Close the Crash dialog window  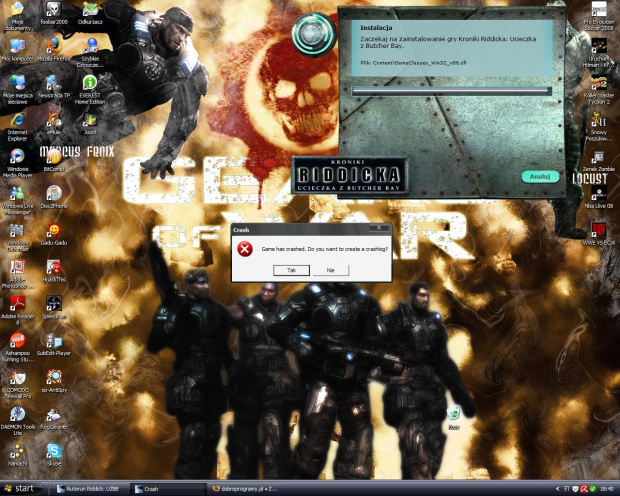(x=379, y=228)
